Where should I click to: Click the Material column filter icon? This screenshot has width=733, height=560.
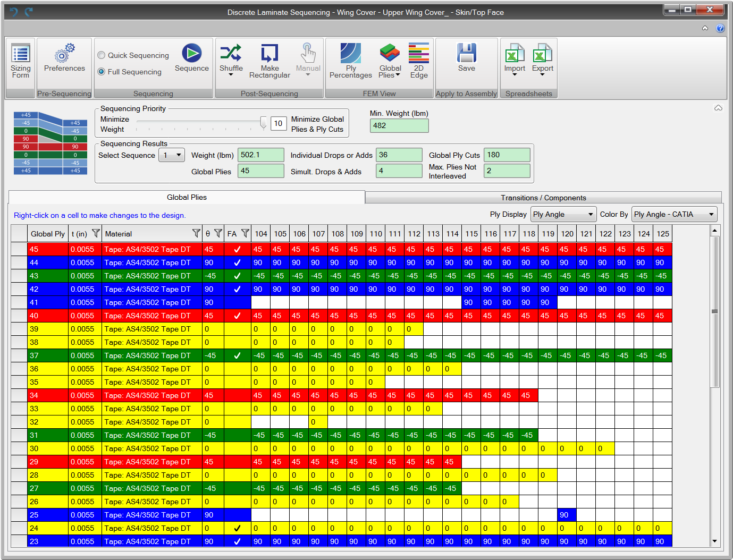click(x=196, y=233)
